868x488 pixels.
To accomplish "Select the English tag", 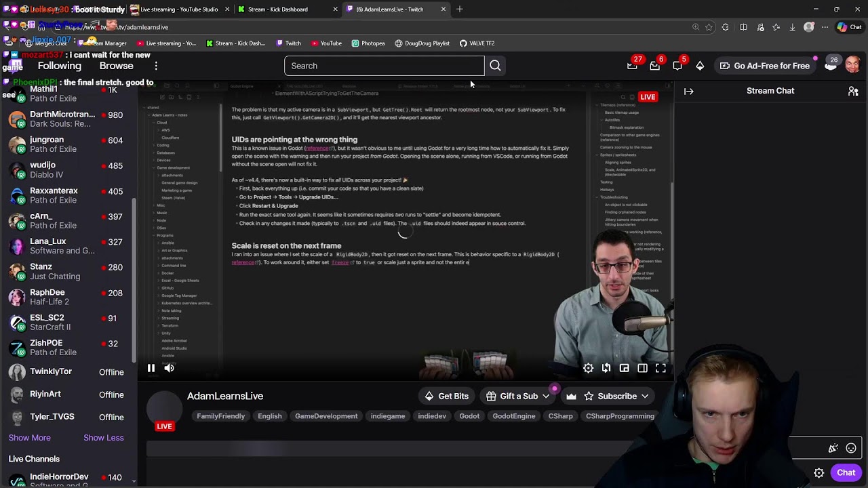I will (x=270, y=416).
